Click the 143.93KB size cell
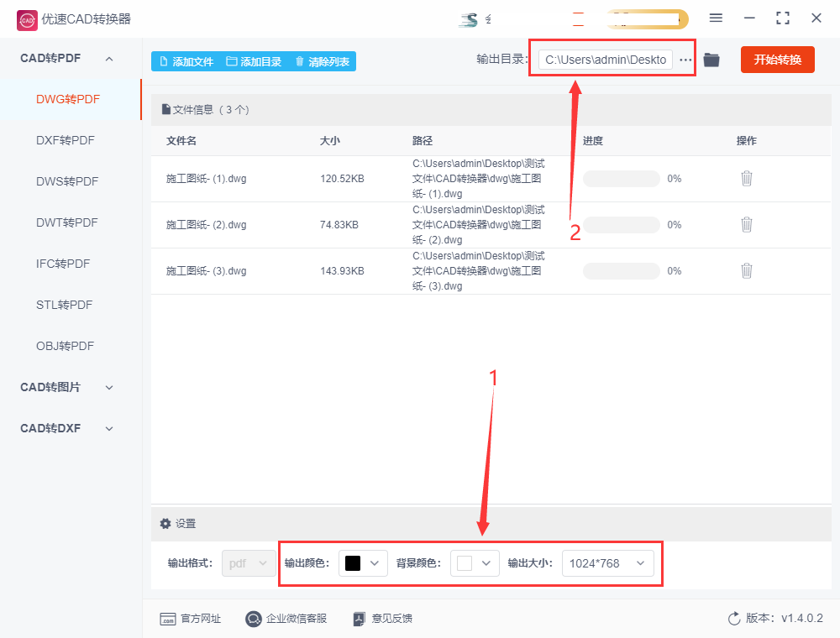This screenshot has height=638, width=840. pyautogui.click(x=342, y=271)
